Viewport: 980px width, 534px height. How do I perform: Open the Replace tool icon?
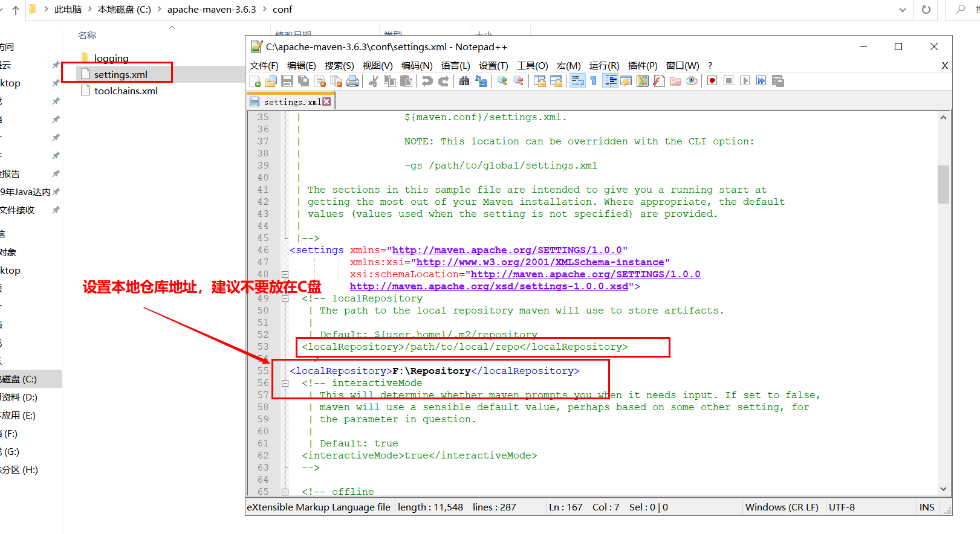[481, 81]
